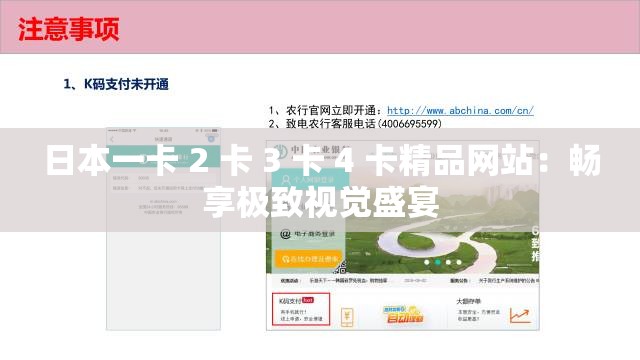This screenshot has width=640, height=360.
Task: Tap the blue round icon in phone header
Action: (211, 139)
